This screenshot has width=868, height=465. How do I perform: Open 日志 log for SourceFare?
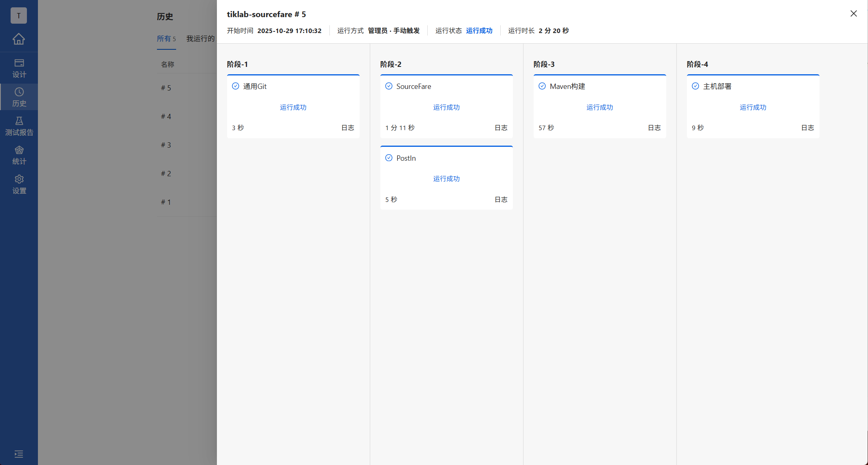[501, 128]
